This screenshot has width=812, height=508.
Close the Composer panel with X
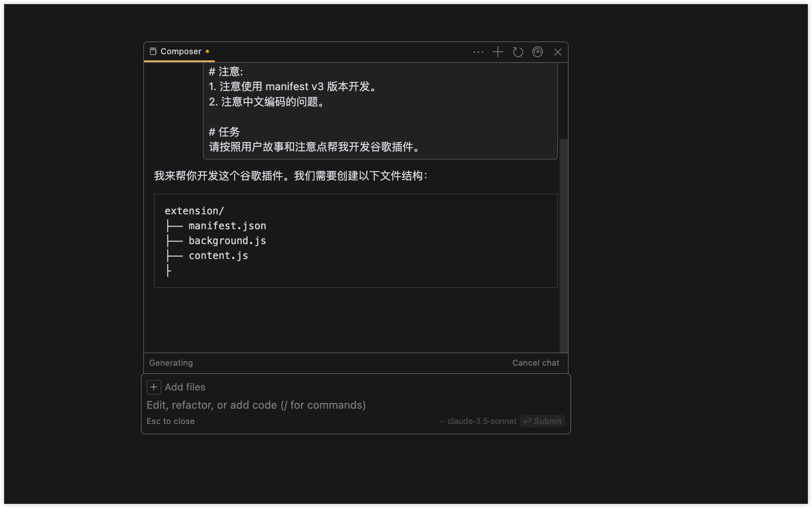click(x=557, y=52)
